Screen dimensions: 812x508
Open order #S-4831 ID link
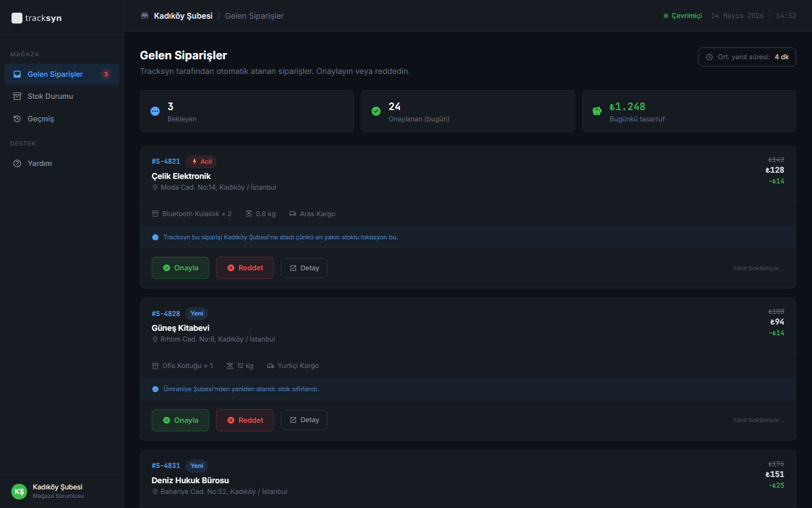166,466
